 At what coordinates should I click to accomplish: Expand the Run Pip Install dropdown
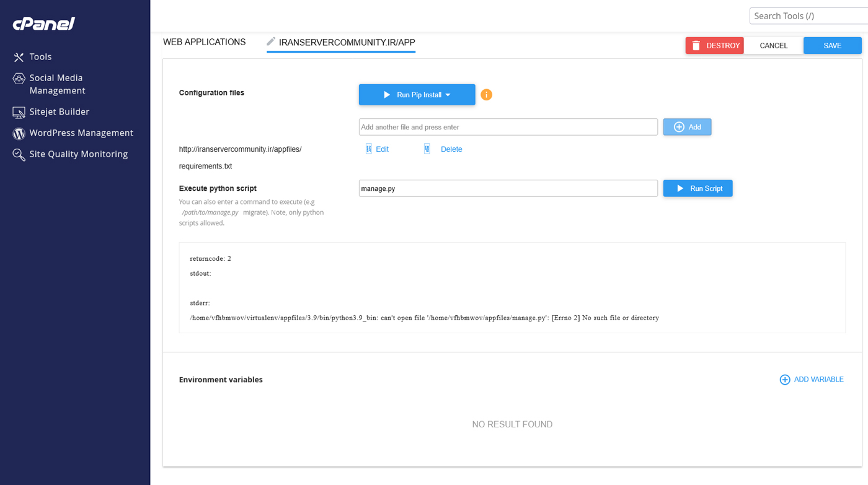(448, 95)
